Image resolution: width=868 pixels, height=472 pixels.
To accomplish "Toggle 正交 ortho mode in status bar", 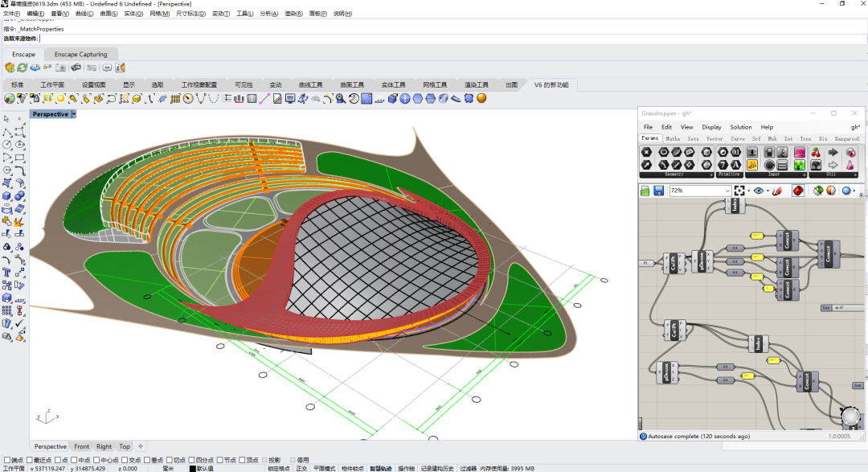I will pyautogui.click(x=301, y=469).
